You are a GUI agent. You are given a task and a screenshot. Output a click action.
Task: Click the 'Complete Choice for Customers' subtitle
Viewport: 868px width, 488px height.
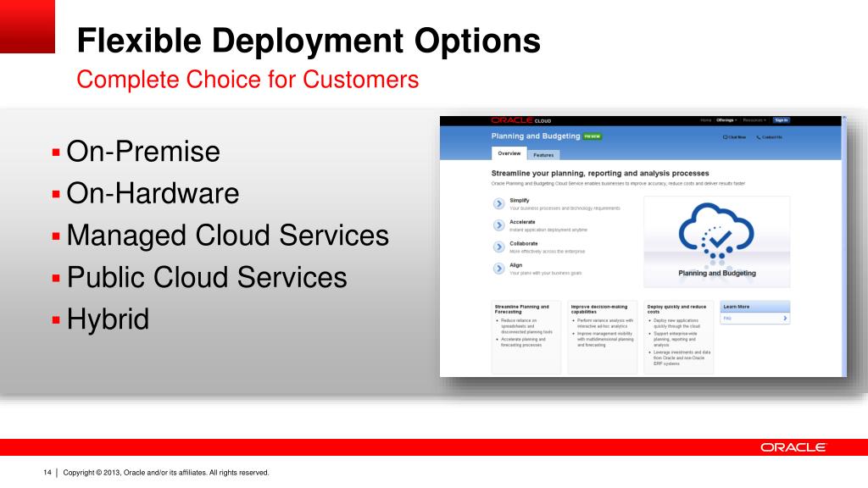tap(248, 79)
